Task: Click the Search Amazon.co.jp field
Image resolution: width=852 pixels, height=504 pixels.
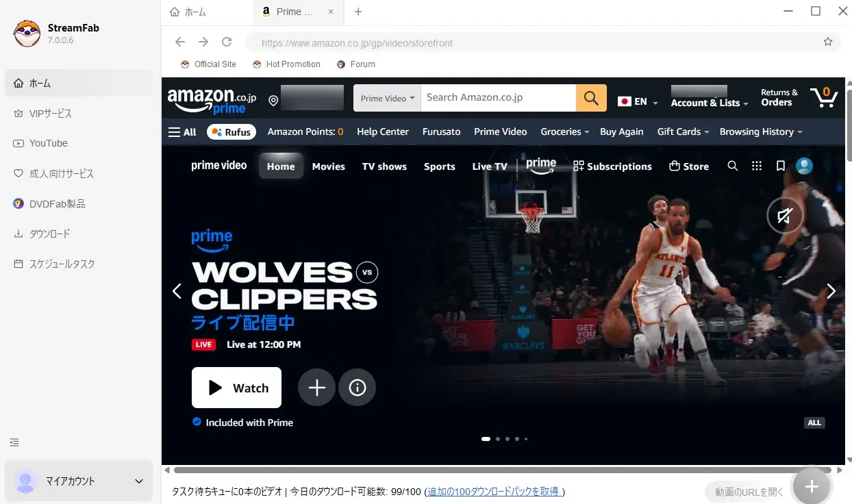Action: pyautogui.click(x=498, y=98)
